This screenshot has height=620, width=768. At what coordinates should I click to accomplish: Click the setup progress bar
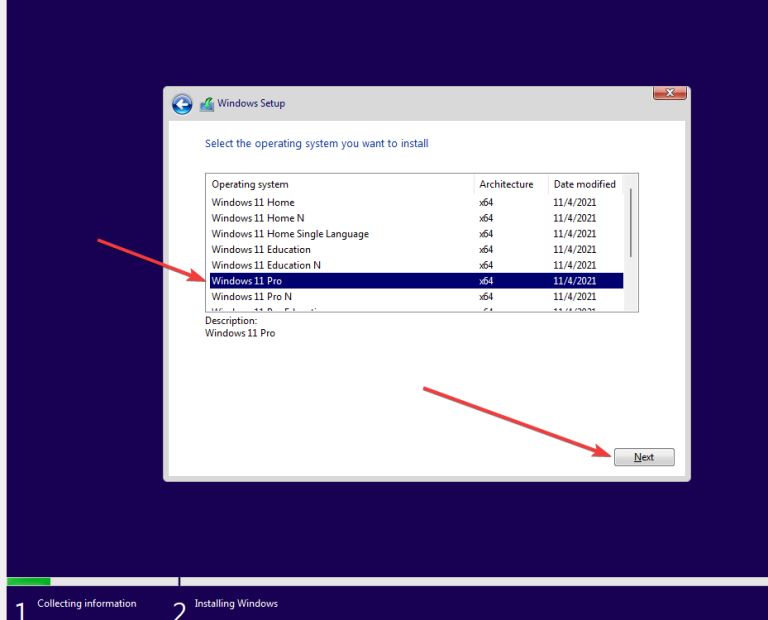point(387,581)
